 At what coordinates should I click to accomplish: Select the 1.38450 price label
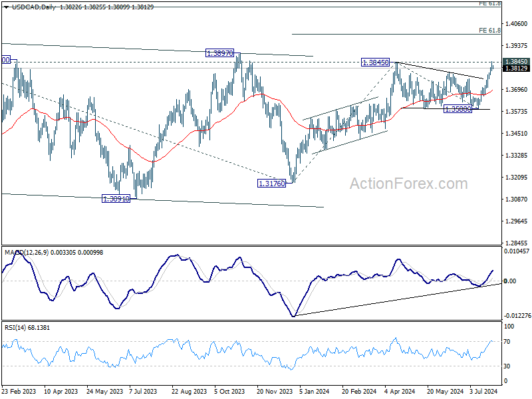(x=375, y=63)
